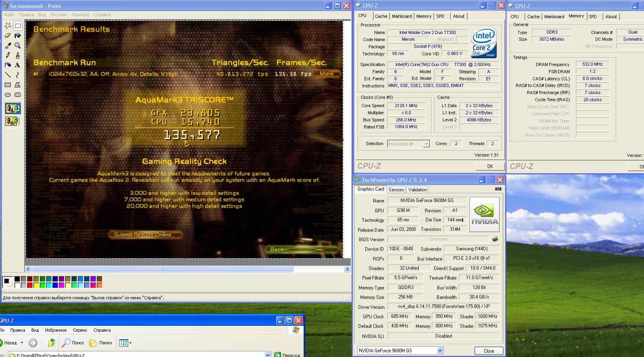
Task: Open the Справка menu in Paint
Action: pos(102,15)
